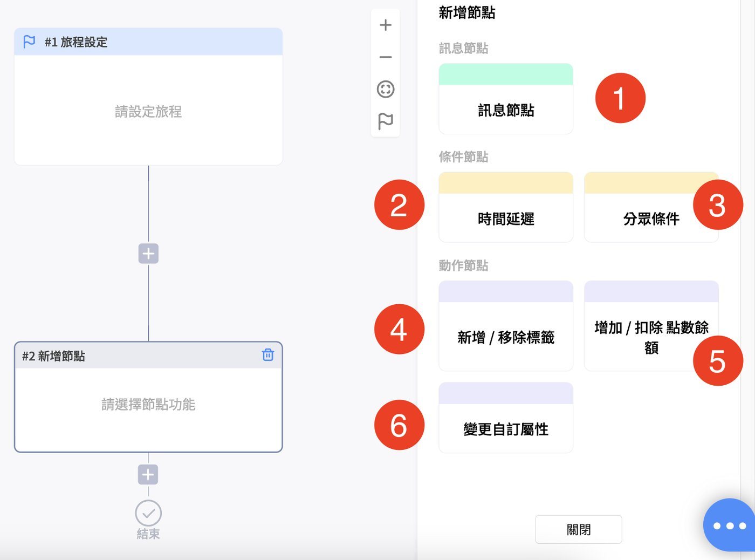Choose the 分眾條件 condition node
The image size is (755, 560).
pyautogui.click(x=651, y=207)
